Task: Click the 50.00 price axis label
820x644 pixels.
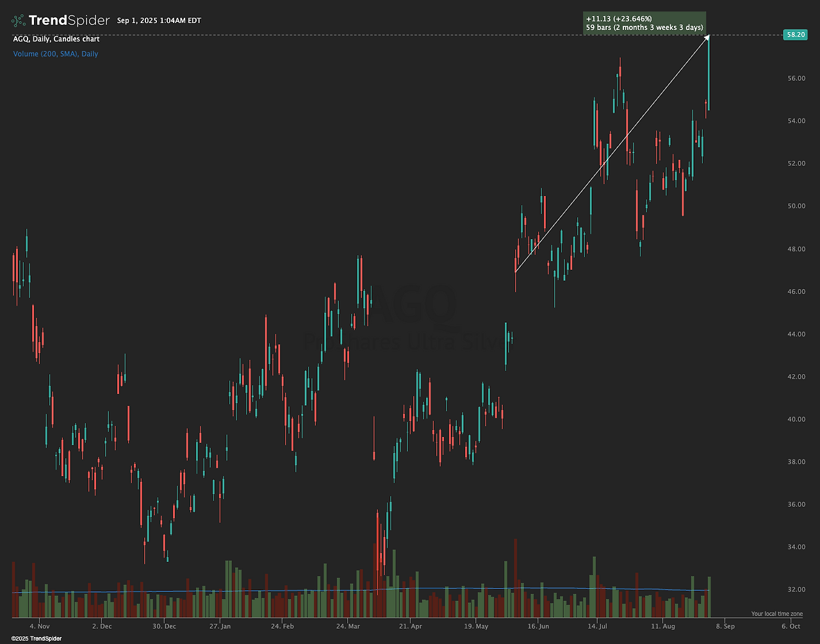Action: [x=796, y=206]
